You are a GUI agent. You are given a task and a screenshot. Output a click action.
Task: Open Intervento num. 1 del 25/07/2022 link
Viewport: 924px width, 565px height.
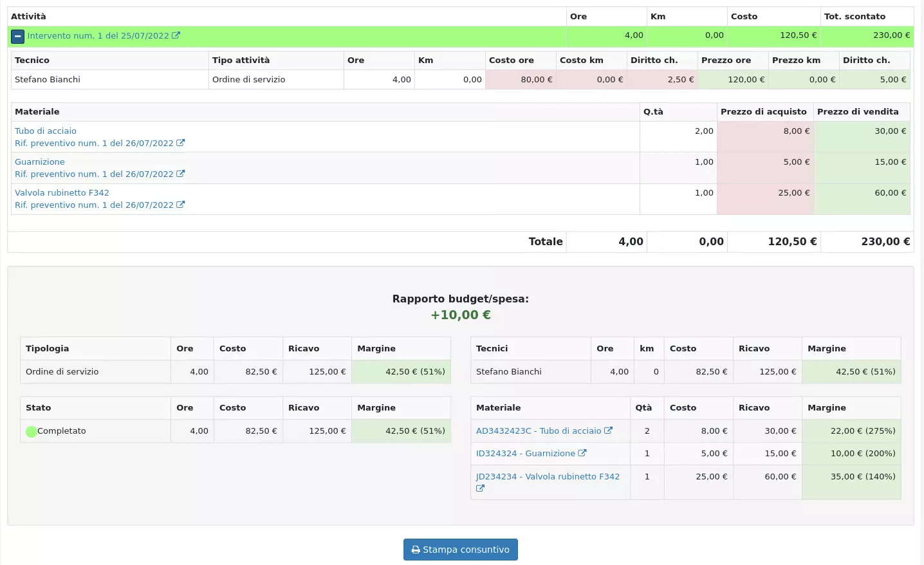[x=98, y=36]
